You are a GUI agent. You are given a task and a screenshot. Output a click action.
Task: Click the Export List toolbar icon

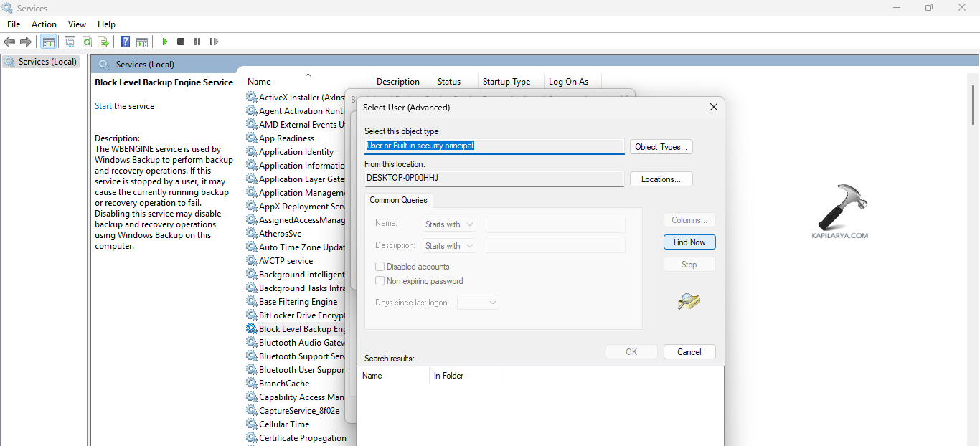pyautogui.click(x=103, y=42)
